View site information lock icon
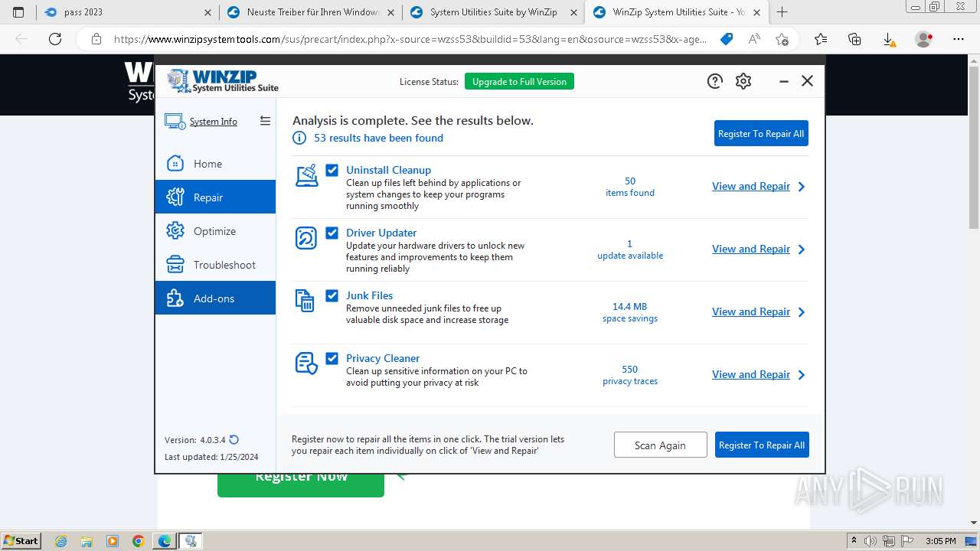 [x=96, y=39]
